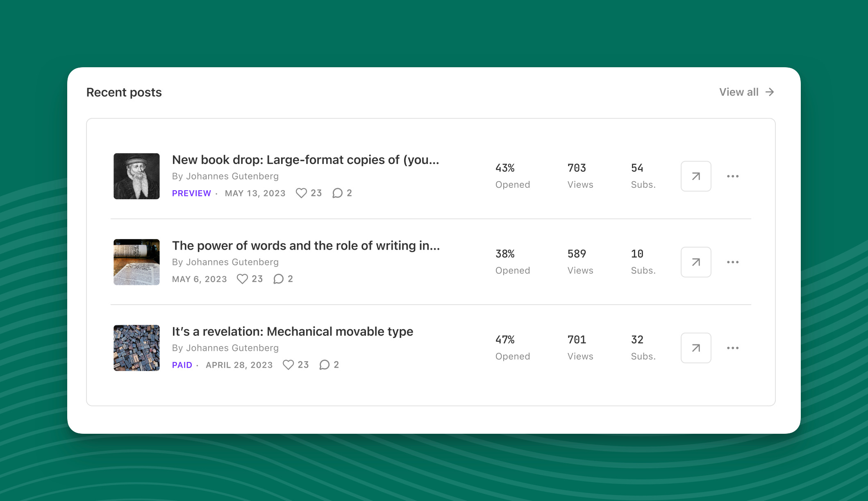868x501 pixels.
Task: Open the Mechanical movable type post via its arrow
Action: click(695, 348)
